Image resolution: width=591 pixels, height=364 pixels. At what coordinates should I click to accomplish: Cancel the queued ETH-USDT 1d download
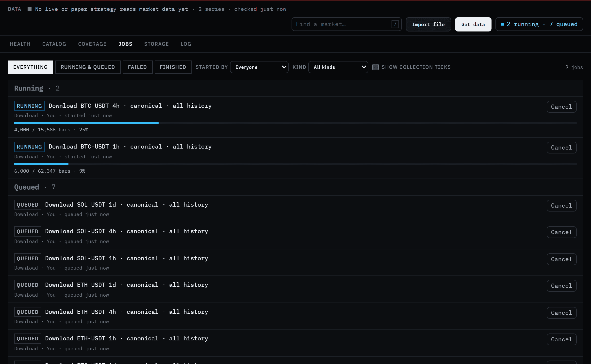561,286
